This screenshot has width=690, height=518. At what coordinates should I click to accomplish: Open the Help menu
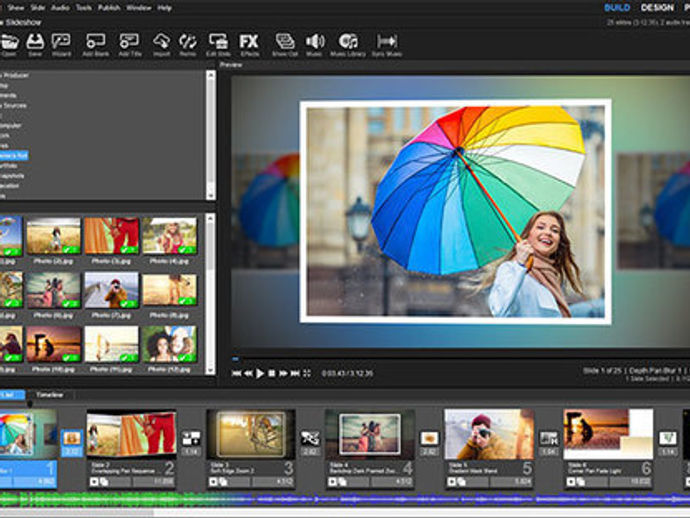coord(164,7)
